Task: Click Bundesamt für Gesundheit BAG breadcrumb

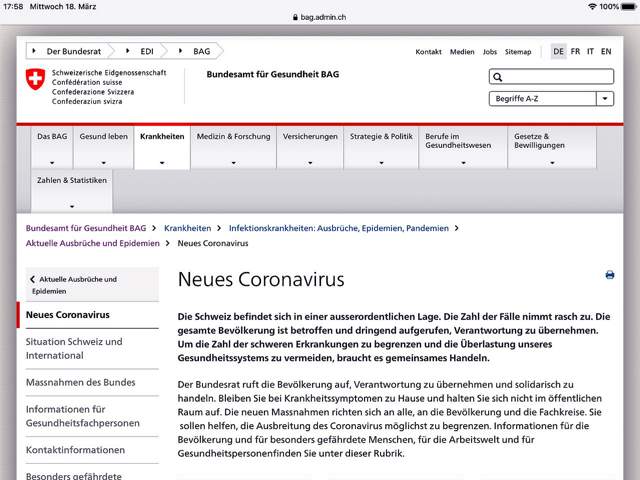Action: click(x=86, y=228)
